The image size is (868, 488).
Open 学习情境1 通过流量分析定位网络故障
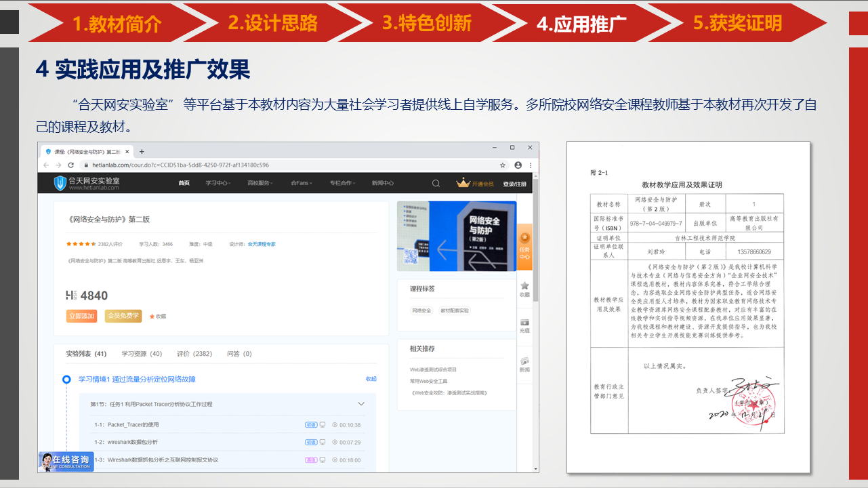137,380
